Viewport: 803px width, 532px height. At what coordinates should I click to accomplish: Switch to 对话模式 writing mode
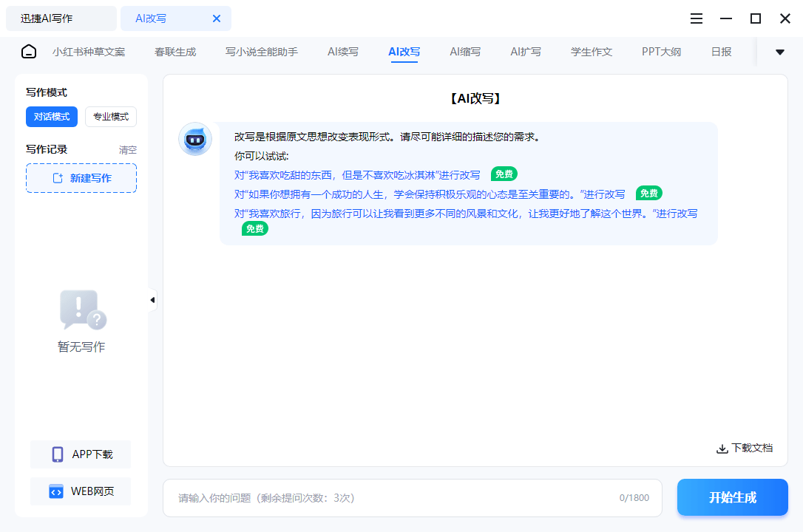(x=52, y=117)
